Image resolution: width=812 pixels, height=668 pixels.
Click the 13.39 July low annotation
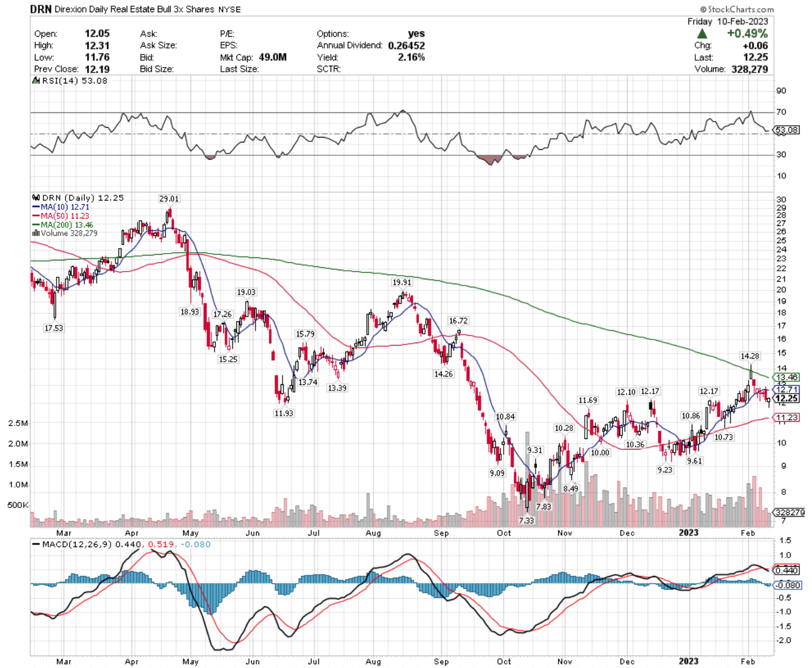tap(337, 388)
